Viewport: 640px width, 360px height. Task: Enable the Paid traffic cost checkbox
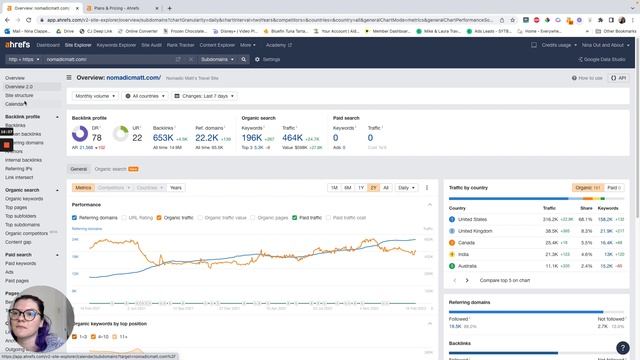click(328, 218)
